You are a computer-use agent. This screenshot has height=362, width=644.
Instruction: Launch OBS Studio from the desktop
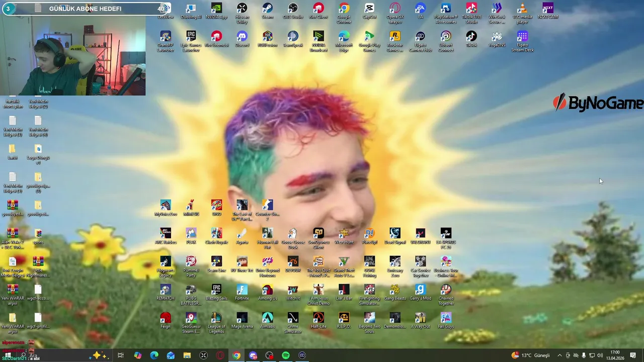pos(293,12)
